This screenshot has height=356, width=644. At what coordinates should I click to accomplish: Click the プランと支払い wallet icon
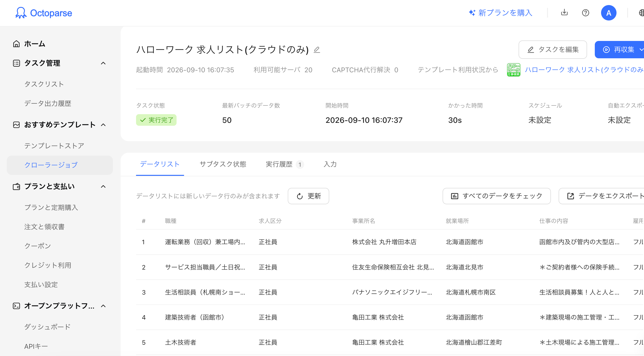tap(16, 186)
